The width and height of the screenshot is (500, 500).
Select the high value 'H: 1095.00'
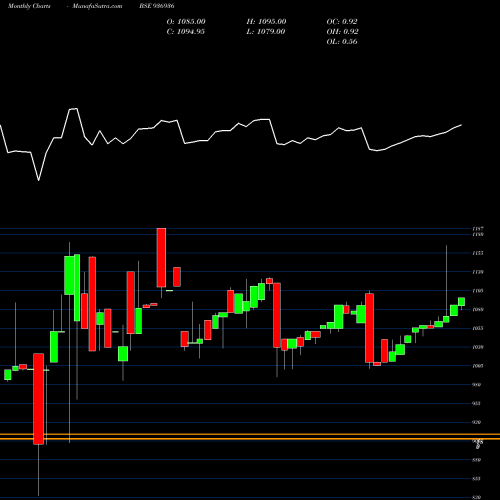click(266, 22)
